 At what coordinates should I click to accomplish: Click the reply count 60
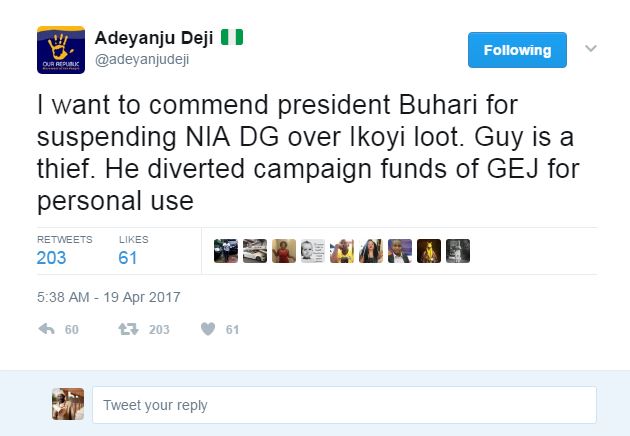72,330
